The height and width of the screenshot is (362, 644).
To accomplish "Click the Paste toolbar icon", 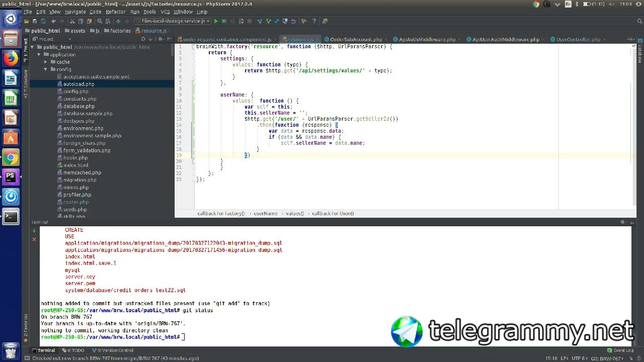I will pyautogui.click(x=89, y=21).
